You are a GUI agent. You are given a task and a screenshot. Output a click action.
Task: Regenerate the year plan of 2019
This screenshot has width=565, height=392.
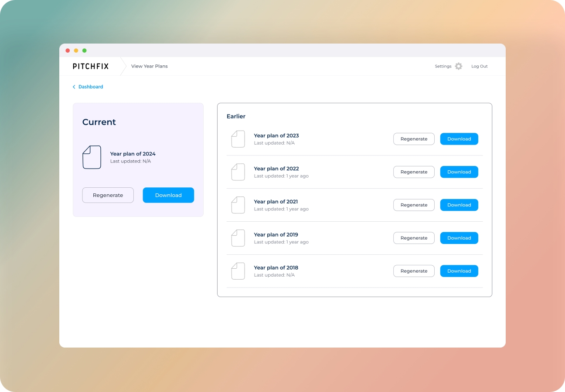(414, 238)
